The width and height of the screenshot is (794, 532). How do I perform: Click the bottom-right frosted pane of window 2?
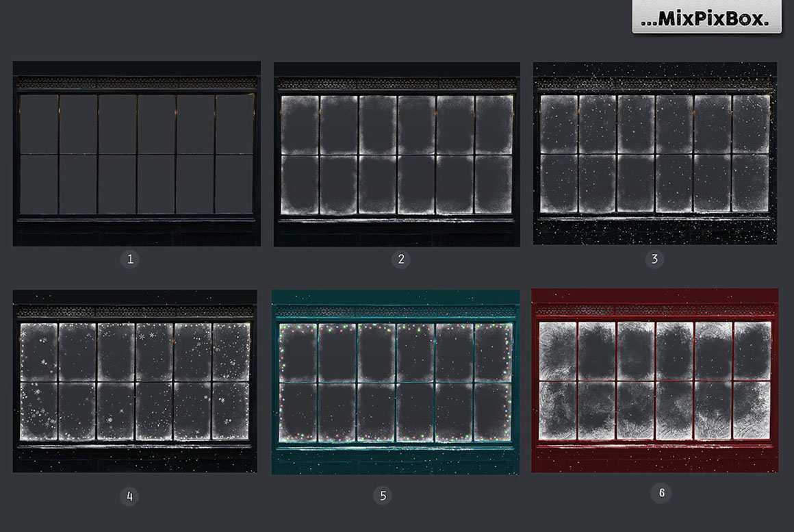coord(493,184)
